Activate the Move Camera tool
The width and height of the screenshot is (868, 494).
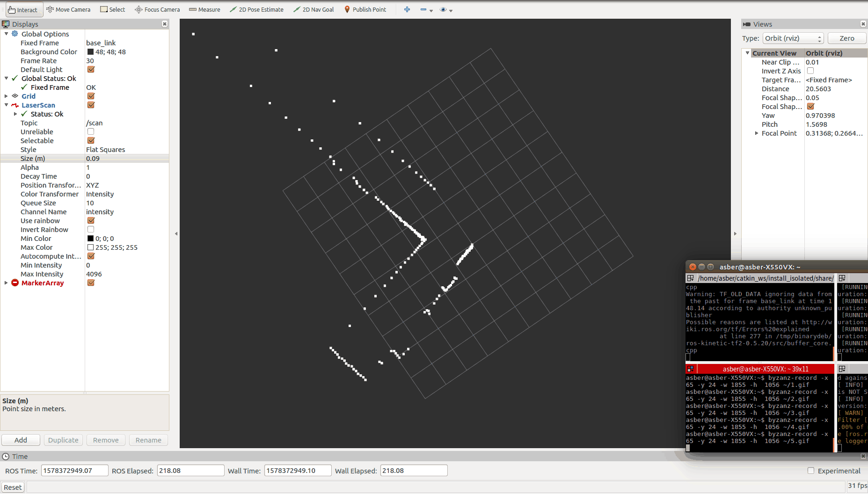point(68,9)
